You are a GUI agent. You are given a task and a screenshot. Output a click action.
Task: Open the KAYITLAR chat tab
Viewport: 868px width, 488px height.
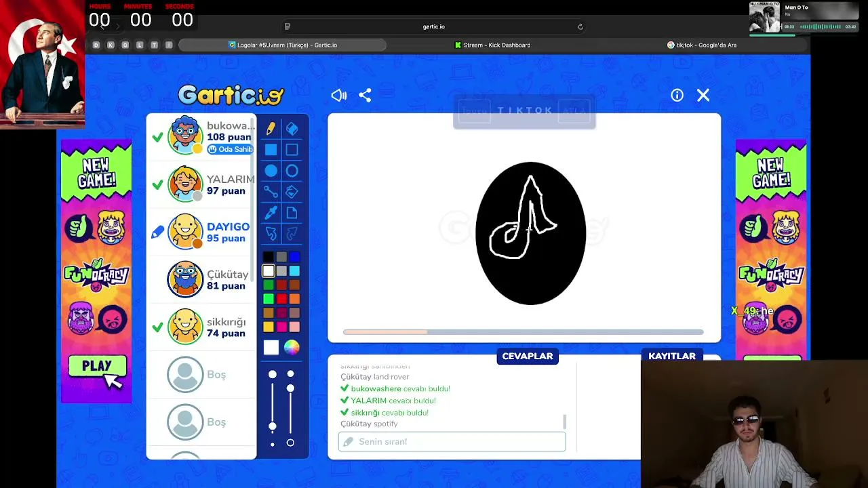tap(672, 357)
